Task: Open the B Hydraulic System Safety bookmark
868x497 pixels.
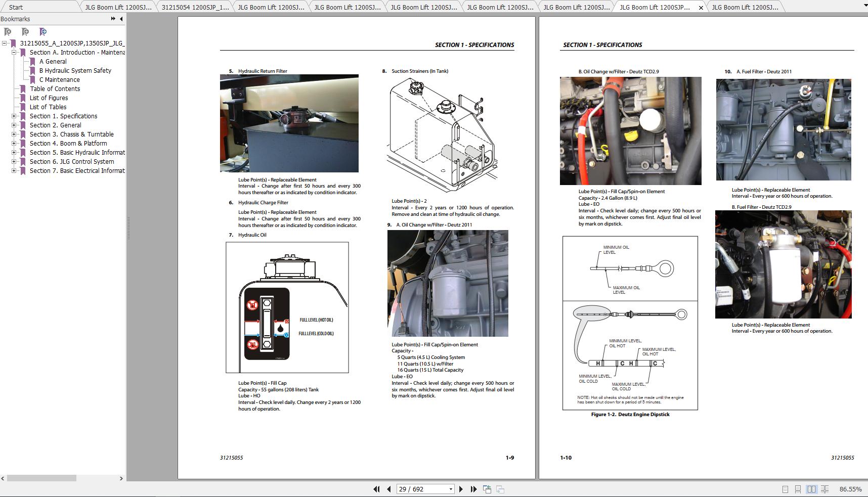Action: pyautogui.click(x=75, y=71)
